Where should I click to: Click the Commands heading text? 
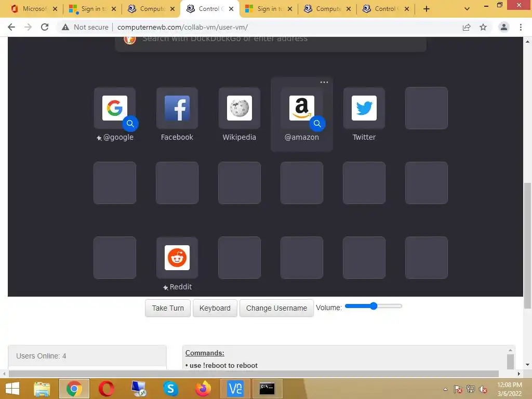pos(205,353)
